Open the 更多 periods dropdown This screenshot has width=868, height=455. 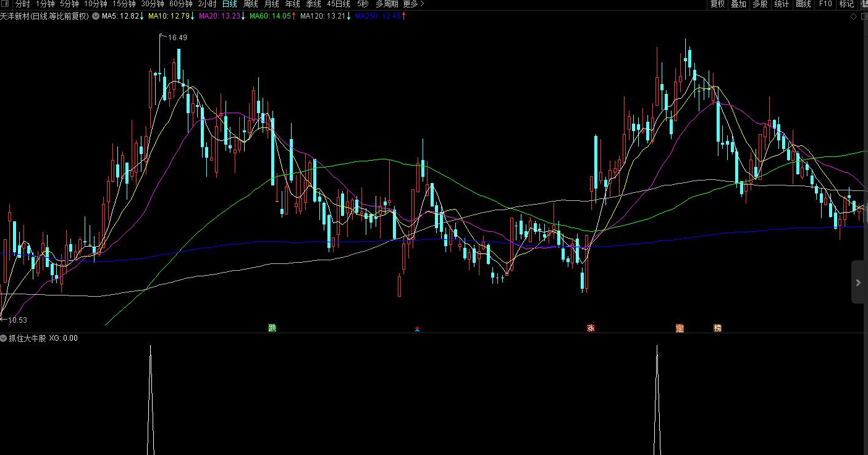413,4
